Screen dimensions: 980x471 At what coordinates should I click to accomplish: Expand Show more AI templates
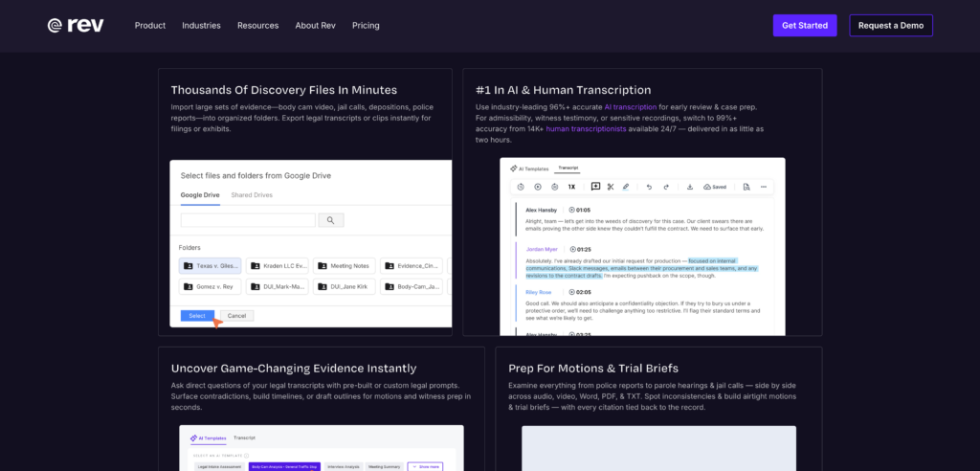(x=425, y=466)
